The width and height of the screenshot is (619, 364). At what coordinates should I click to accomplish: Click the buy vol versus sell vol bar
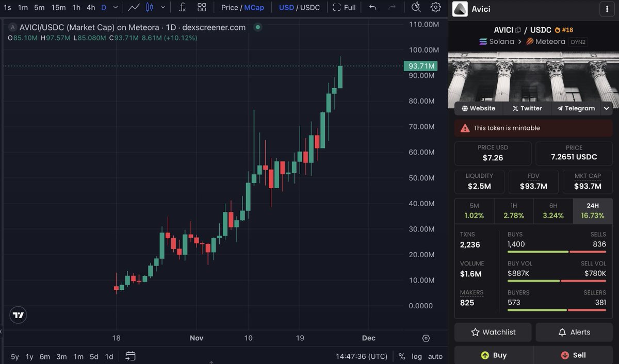[x=557, y=281]
